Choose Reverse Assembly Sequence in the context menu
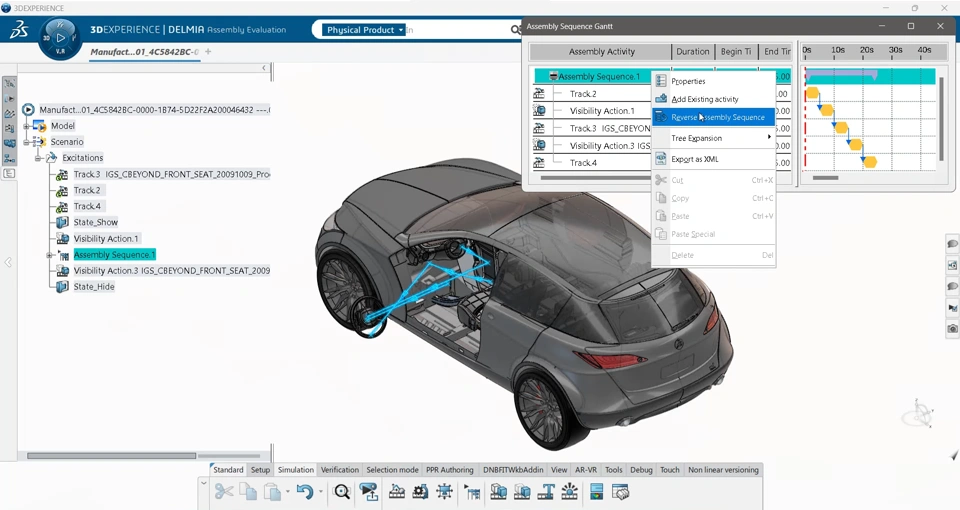The height and width of the screenshot is (510, 960). [x=713, y=117]
